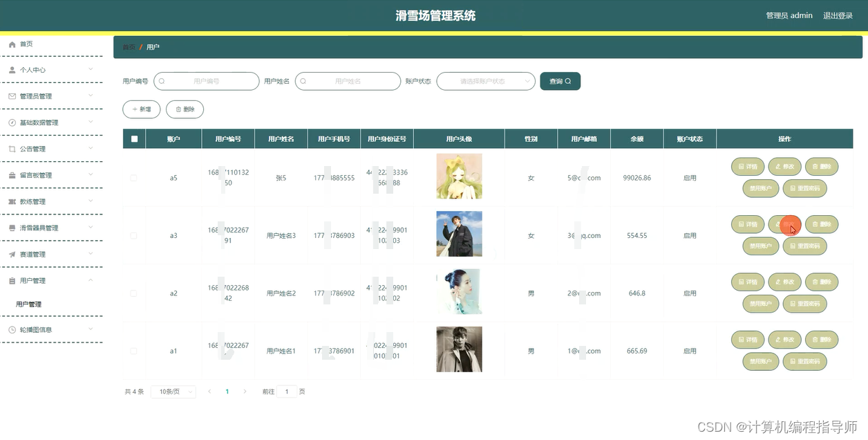The image size is (868, 440).
Task: Open the avatar thumbnail for a1
Action: pyautogui.click(x=459, y=349)
